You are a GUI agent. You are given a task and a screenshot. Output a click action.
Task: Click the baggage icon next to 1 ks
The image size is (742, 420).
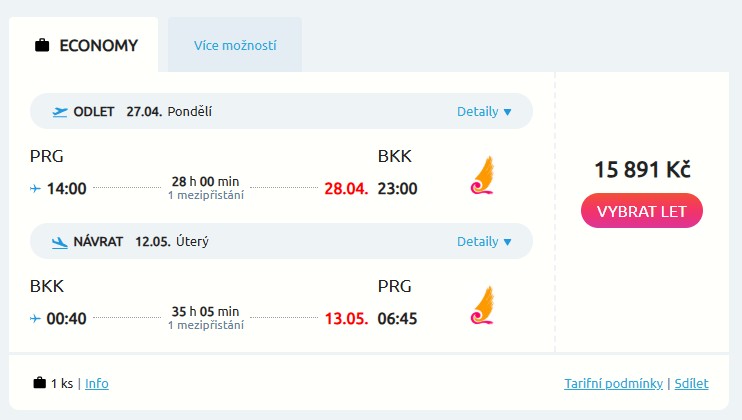pyautogui.click(x=40, y=383)
